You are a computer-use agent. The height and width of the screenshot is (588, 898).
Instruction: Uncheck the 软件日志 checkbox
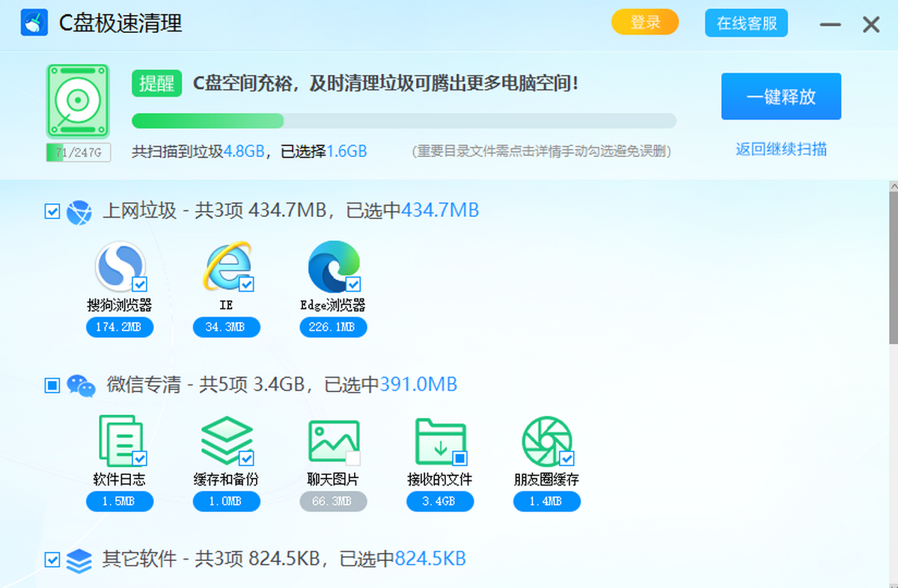pos(139,458)
